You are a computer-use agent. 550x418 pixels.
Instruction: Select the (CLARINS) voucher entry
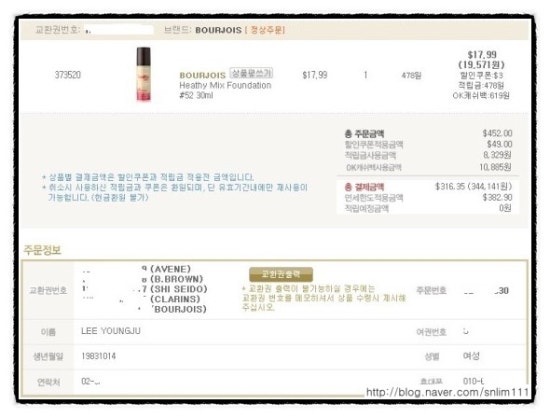(x=175, y=299)
